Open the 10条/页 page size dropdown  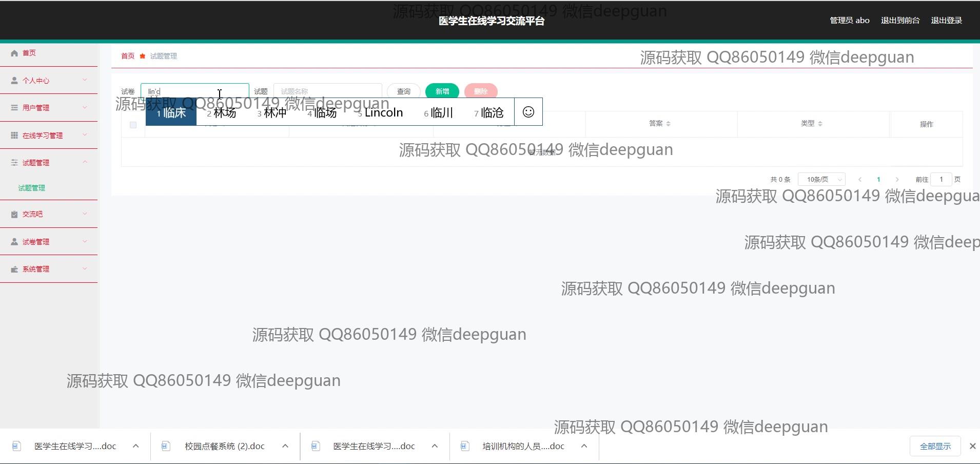tap(821, 179)
